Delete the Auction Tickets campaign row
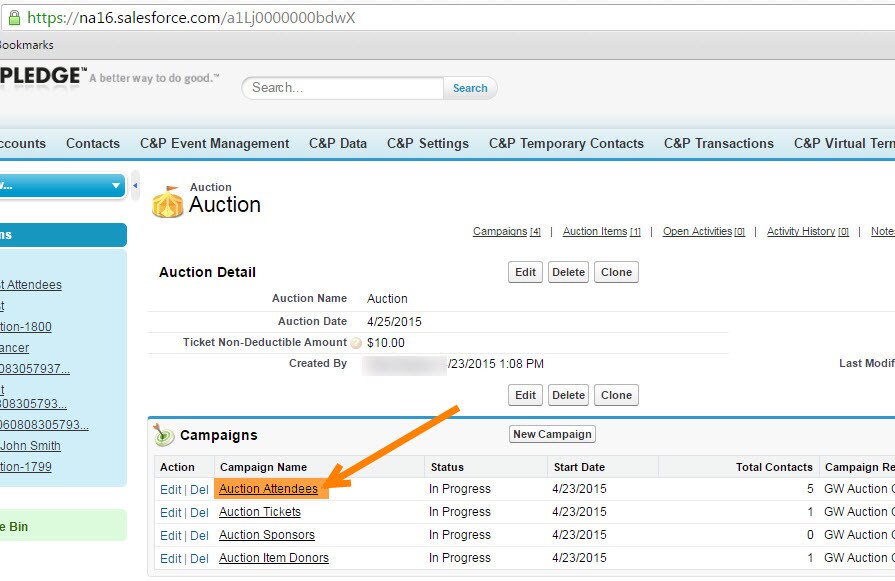895x581 pixels. click(199, 513)
